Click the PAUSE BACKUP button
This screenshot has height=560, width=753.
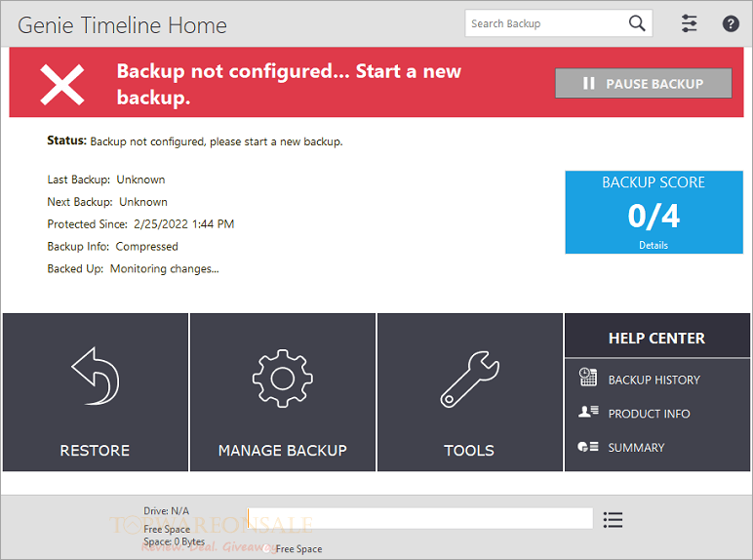tap(644, 83)
